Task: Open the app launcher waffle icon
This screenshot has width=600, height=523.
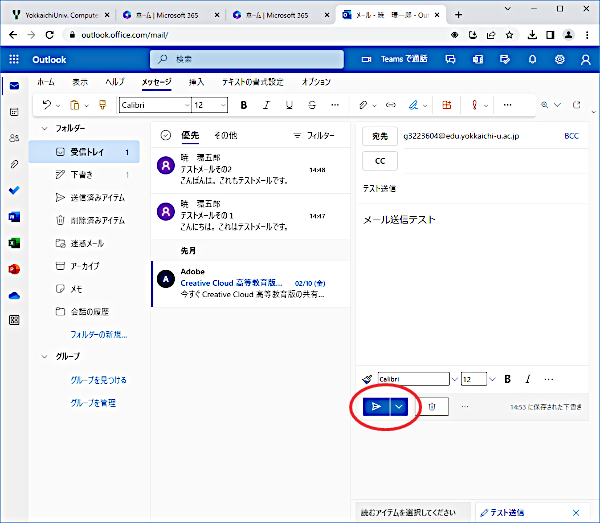Action: coord(14,59)
